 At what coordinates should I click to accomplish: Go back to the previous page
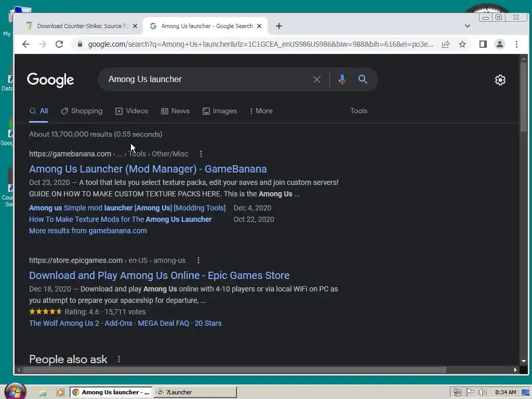coord(26,44)
